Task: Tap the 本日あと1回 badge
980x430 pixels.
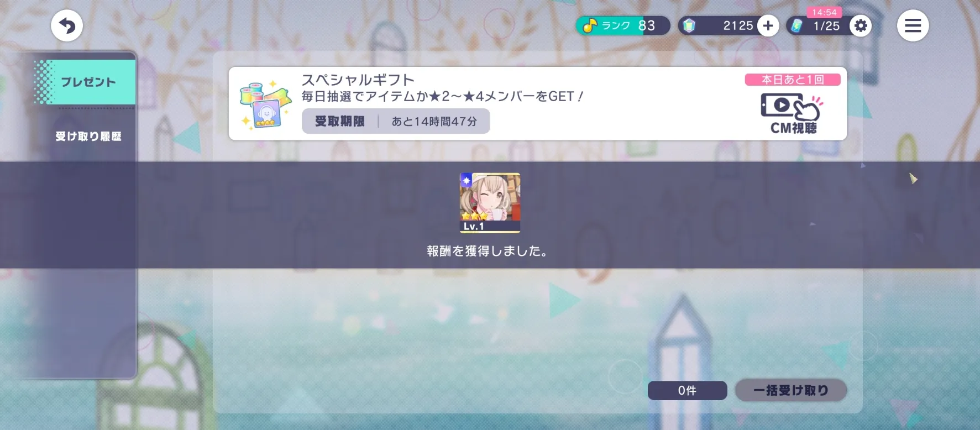Action: pos(793,80)
